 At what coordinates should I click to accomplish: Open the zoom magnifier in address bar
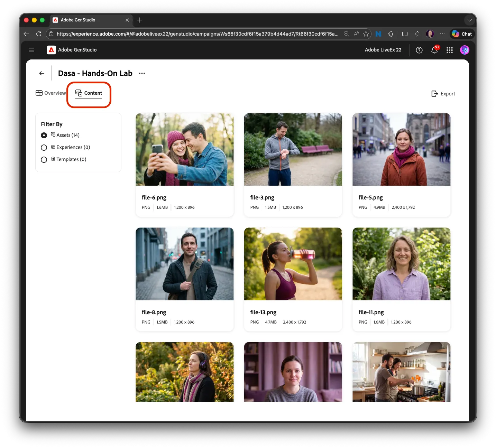pos(346,34)
